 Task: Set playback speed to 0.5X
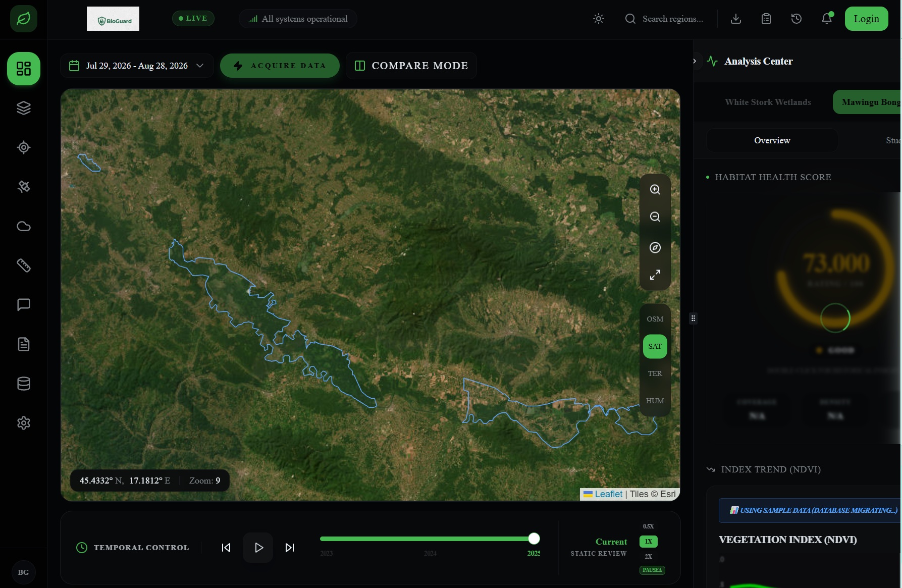(x=649, y=526)
